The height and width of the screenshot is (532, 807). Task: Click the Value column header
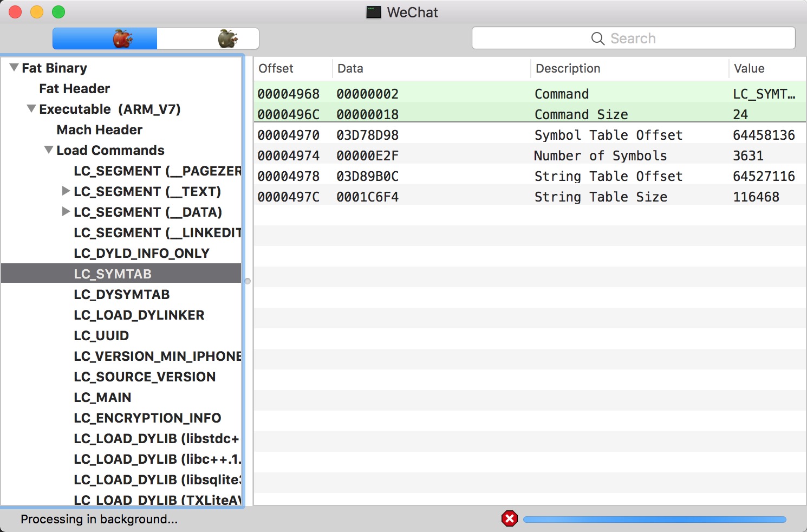(x=767, y=69)
